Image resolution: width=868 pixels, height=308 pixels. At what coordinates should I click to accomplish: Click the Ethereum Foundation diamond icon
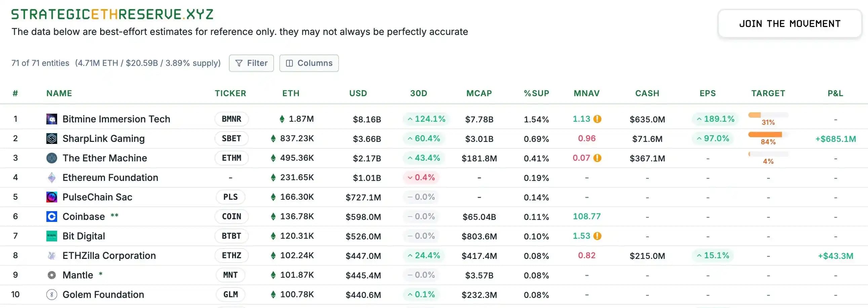point(51,177)
